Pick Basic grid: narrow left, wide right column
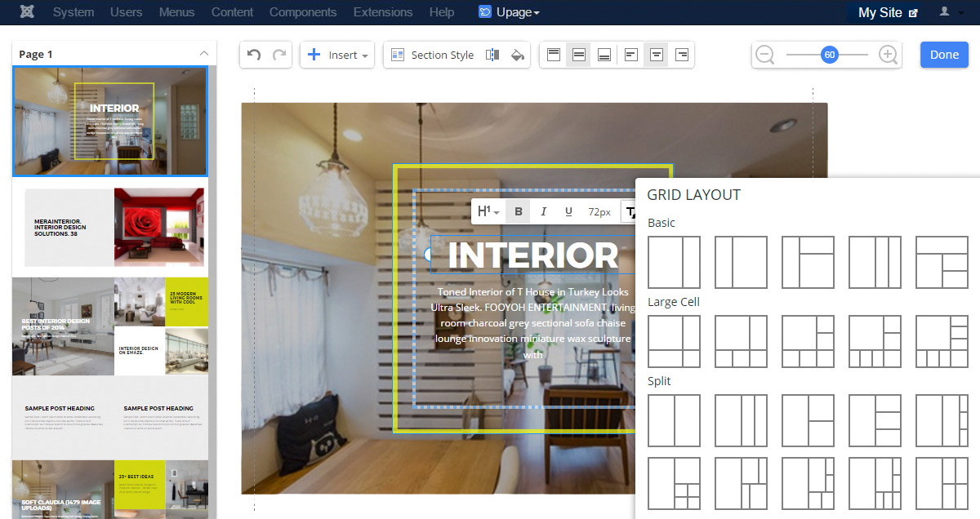The image size is (980, 519). [x=742, y=263]
